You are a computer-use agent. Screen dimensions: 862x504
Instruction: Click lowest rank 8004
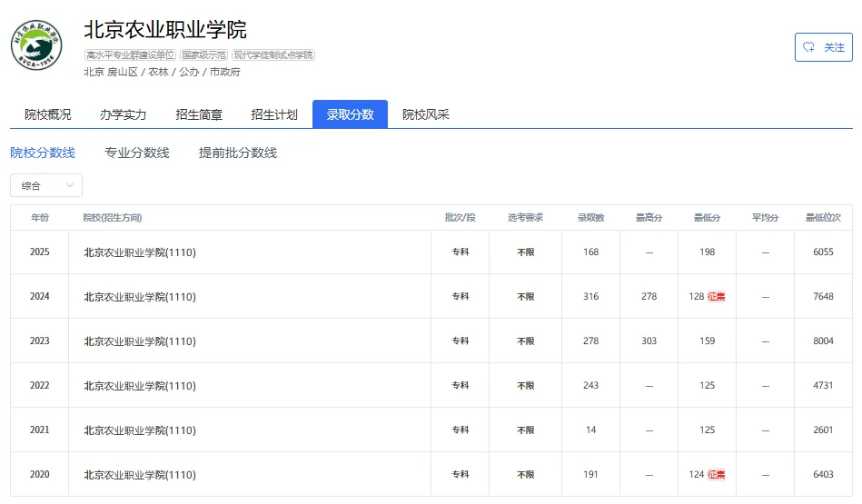(824, 341)
